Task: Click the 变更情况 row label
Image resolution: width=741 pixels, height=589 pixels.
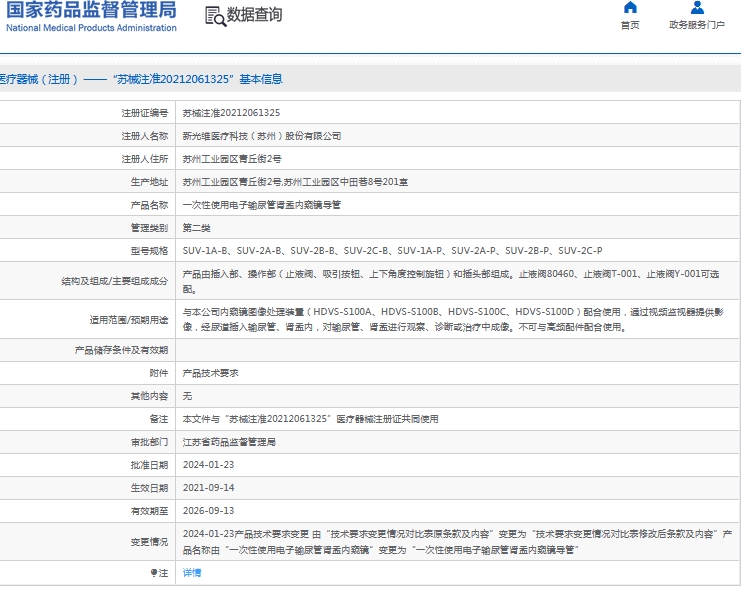Action: point(149,542)
